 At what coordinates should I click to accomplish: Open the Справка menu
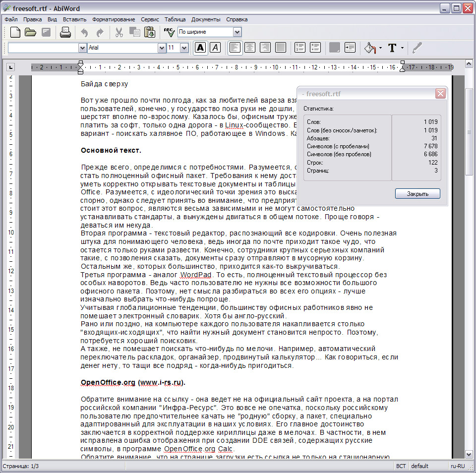pos(237,19)
